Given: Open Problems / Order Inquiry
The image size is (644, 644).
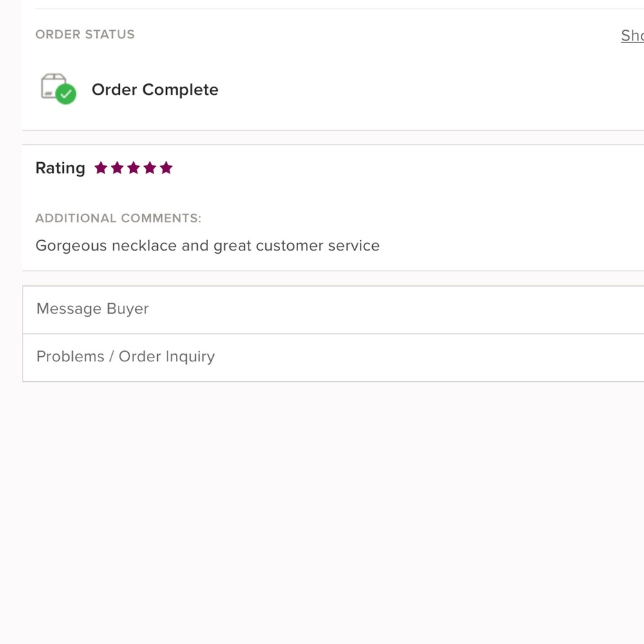Looking at the screenshot, I should coord(126,357).
